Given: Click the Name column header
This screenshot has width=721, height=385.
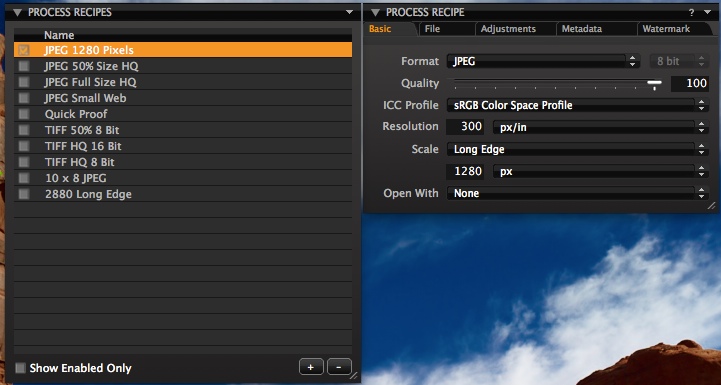Looking at the screenshot, I should tap(183, 35).
